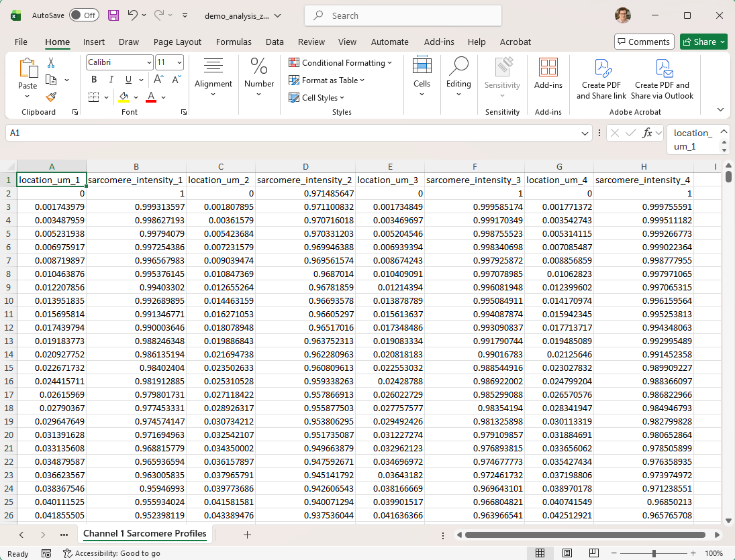Viewport: 735px width, 560px height.
Task: Zoom in with plus button
Action: (x=693, y=553)
